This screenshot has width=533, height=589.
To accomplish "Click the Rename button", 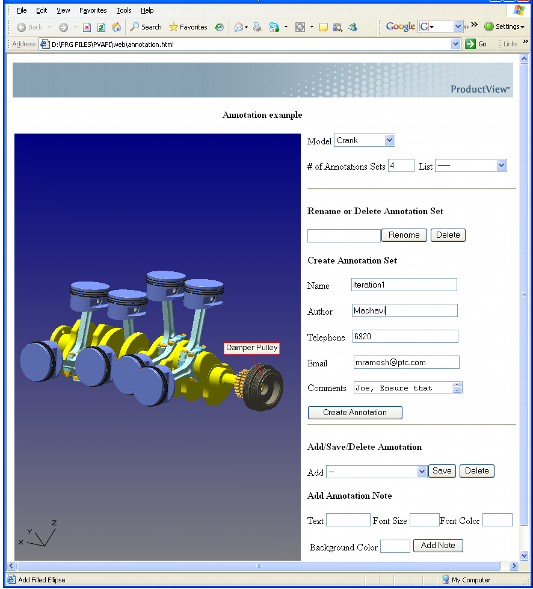I will [404, 235].
